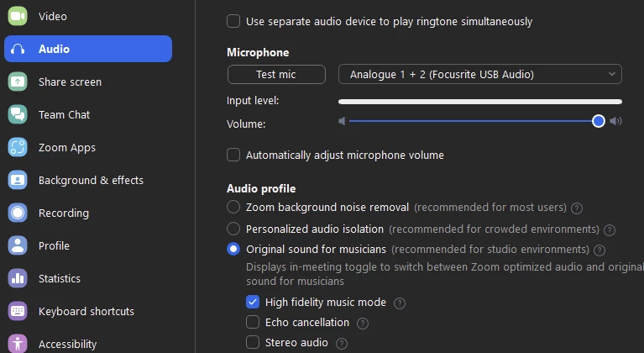Viewport: 644px width, 353px height.
Task: Click the low volume speaker icon
Action: 342,121
